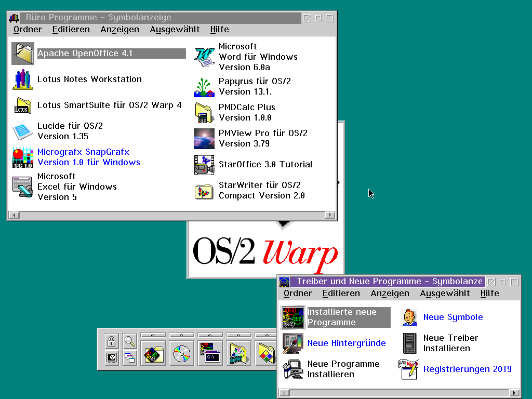Open Ausgewählt menu in Büro Programme window

pos(175,30)
